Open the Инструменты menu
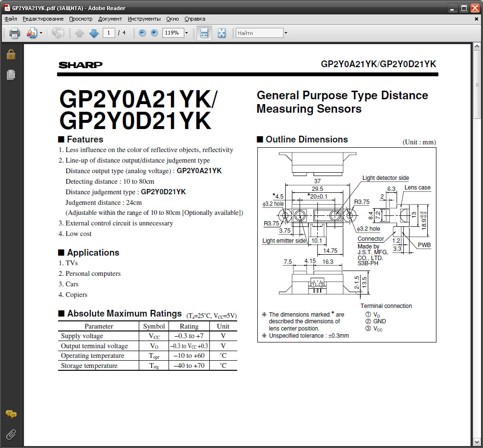 click(144, 19)
